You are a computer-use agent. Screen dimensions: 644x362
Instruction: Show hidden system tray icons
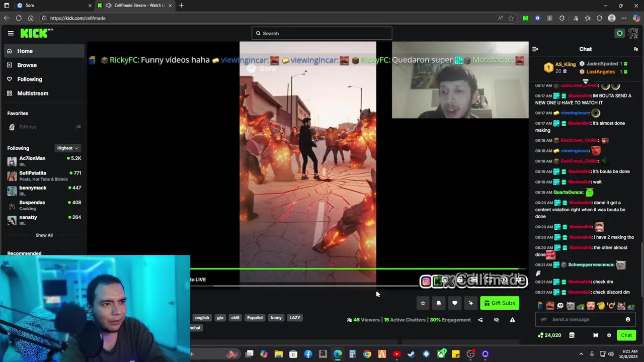(x=581, y=354)
